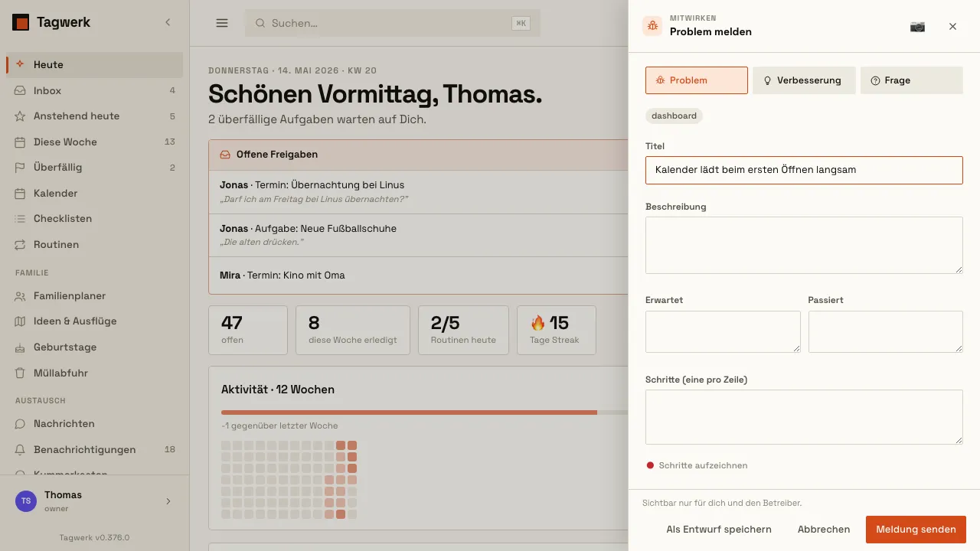The height and width of the screenshot is (551, 980).
Task: Open the hamburger menu icon
Action: pos(222,23)
